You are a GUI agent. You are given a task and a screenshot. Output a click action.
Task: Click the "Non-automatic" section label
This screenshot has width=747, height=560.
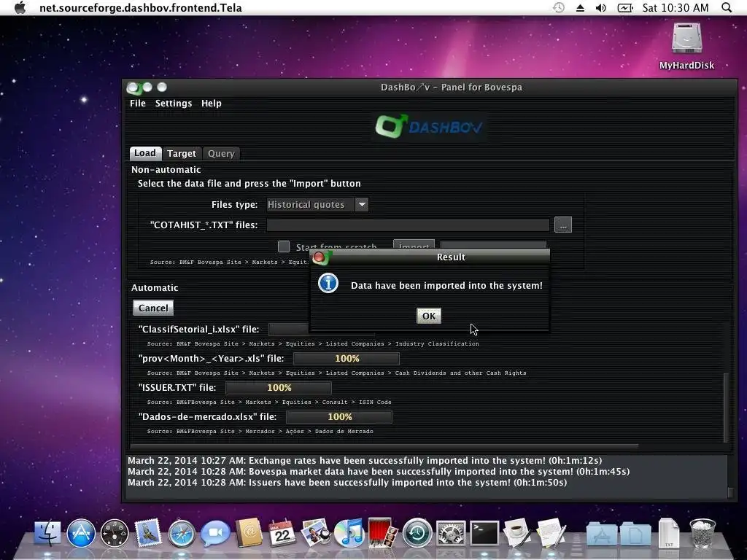pos(166,169)
